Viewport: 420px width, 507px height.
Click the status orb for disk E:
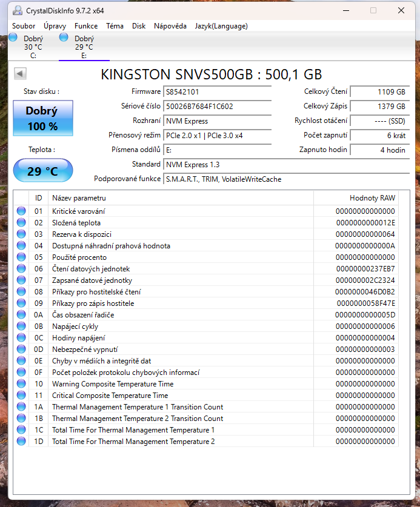pyautogui.click(x=64, y=38)
